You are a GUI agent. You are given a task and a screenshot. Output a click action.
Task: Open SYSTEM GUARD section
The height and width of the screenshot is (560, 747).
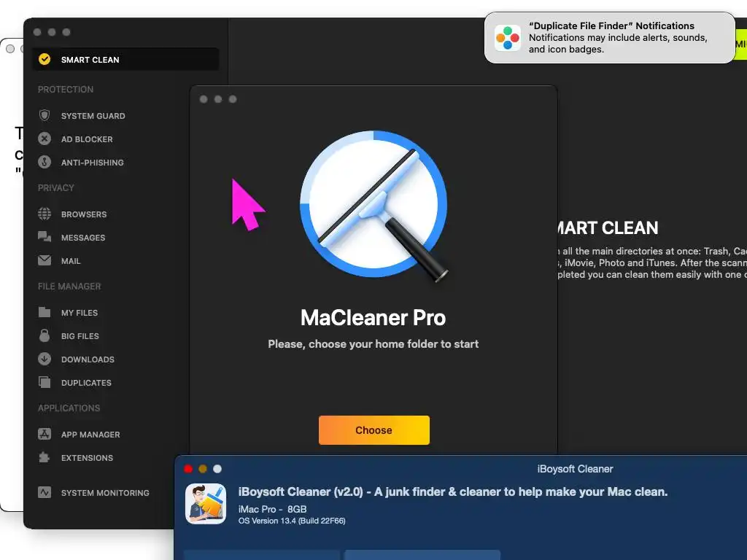(93, 116)
